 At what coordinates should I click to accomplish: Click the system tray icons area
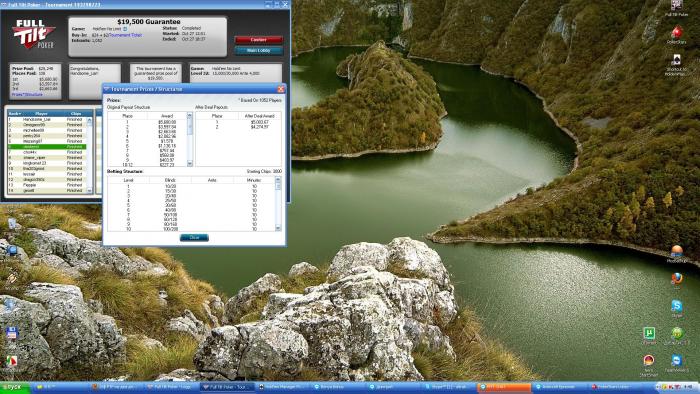(678, 387)
